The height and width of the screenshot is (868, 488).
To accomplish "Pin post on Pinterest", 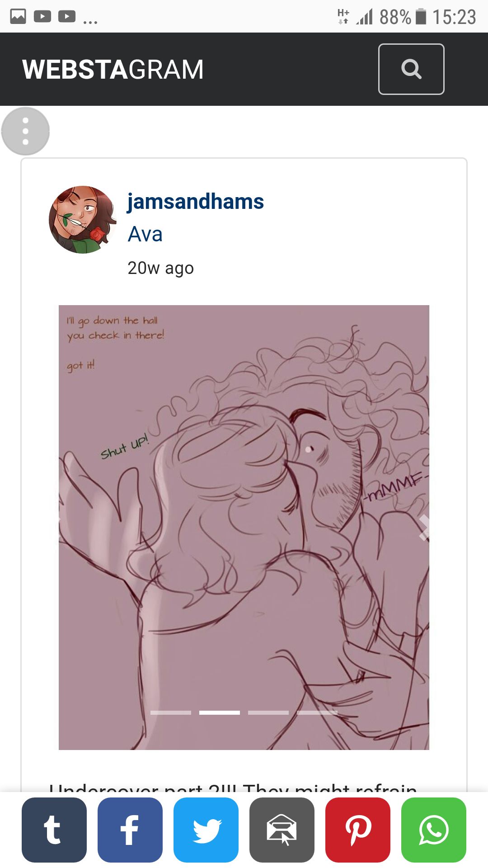I will click(358, 830).
